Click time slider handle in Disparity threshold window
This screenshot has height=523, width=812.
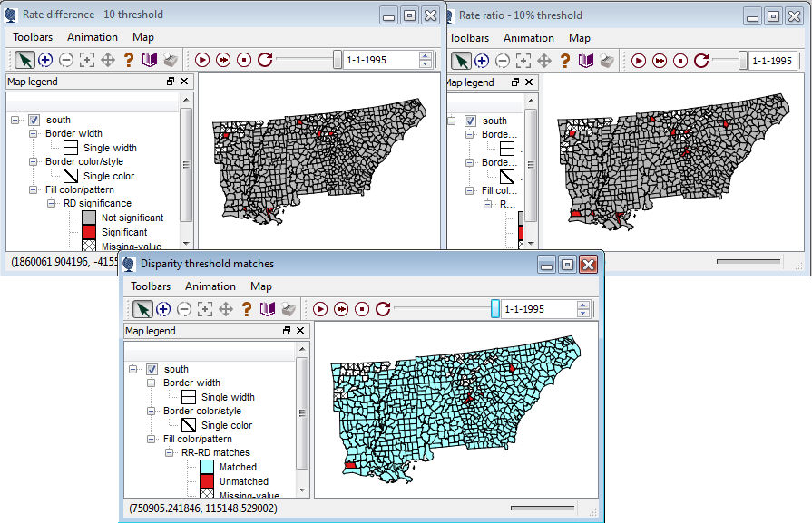coord(495,309)
